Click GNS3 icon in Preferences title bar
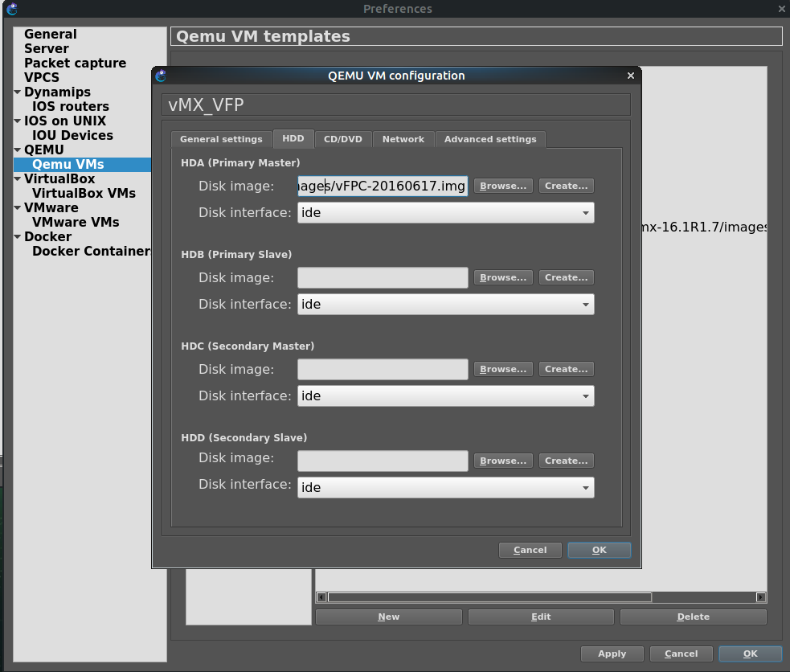The image size is (790, 672). click(x=11, y=9)
